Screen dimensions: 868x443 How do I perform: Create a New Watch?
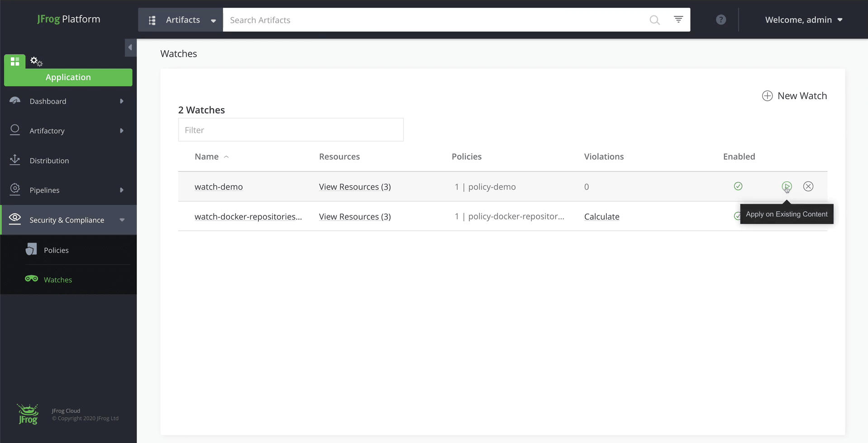point(794,96)
